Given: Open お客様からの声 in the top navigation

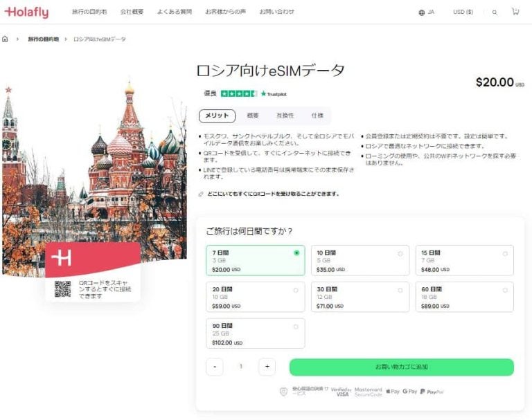Looking at the screenshot, I should (x=225, y=12).
